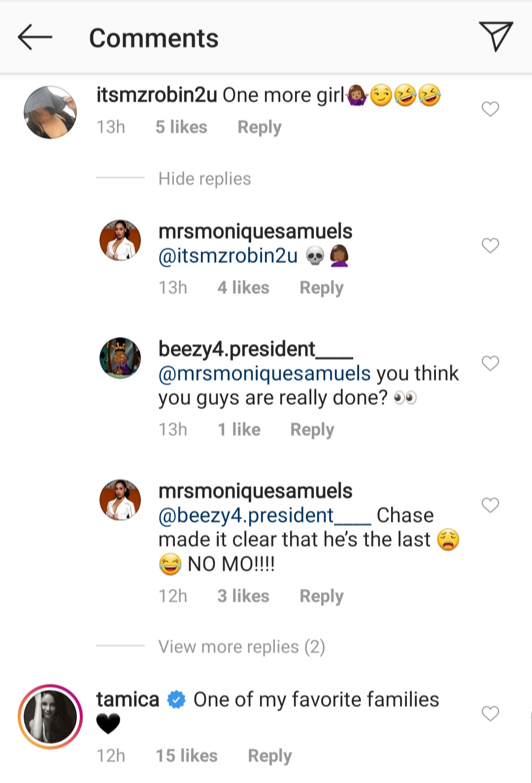Reply to beezy4.president's question
Viewport: 532px width, 783px height.
pyautogui.click(x=312, y=429)
